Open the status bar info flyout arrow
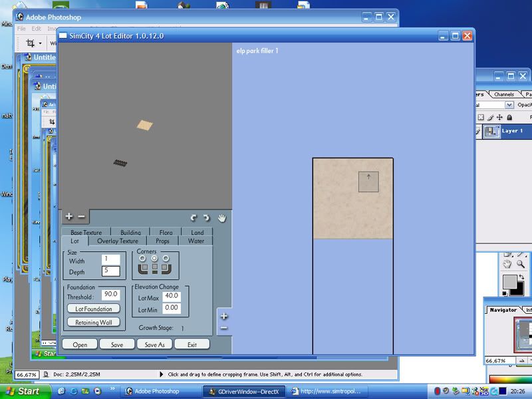This screenshot has width=532, height=399. 161,374
